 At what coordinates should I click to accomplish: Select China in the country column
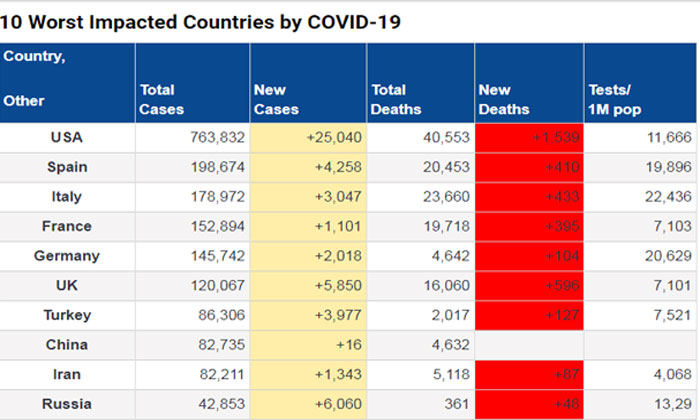click(67, 345)
